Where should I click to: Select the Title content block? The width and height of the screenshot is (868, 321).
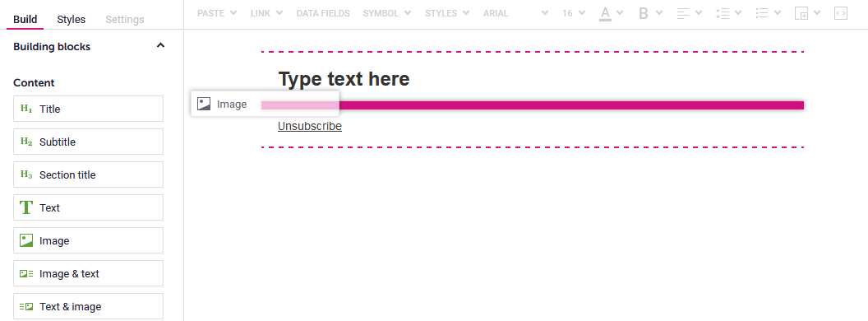tap(89, 109)
